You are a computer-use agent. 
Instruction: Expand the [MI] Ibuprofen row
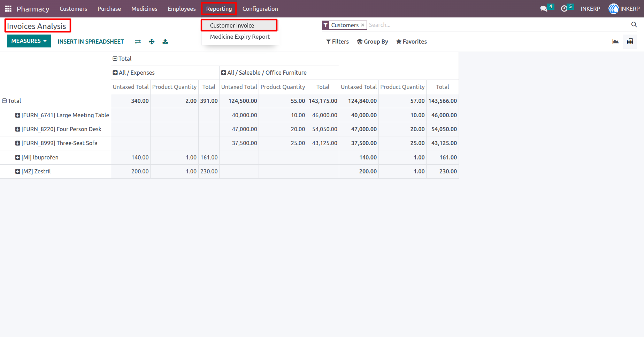click(x=37, y=157)
